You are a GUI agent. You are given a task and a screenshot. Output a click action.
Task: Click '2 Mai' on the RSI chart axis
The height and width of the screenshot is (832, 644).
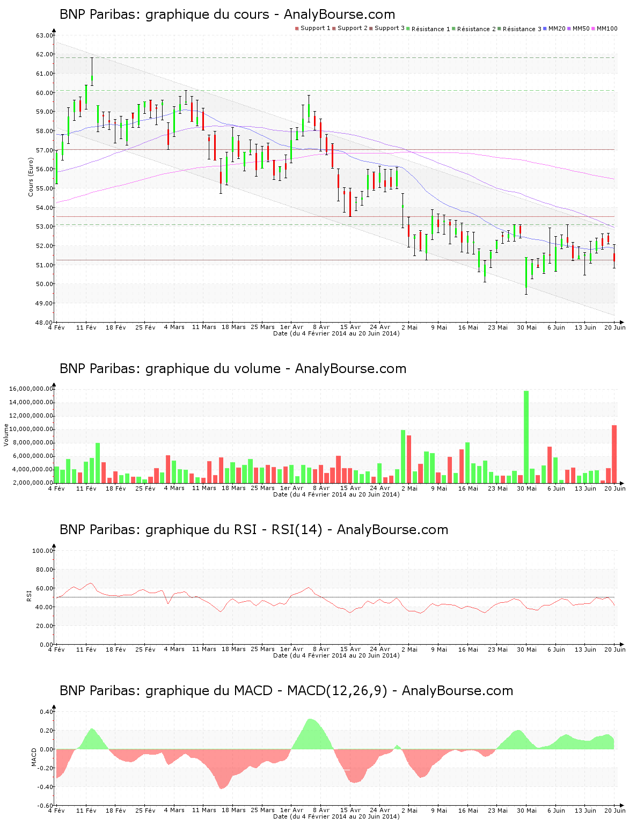[x=409, y=649]
